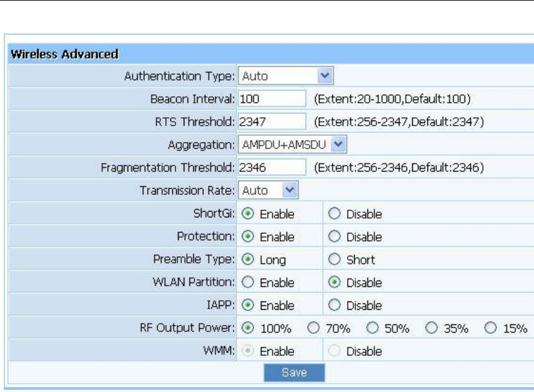Viewport: 534px width, 392px height.
Task: Click the Beacon Interval input field
Action: pos(272,99)
